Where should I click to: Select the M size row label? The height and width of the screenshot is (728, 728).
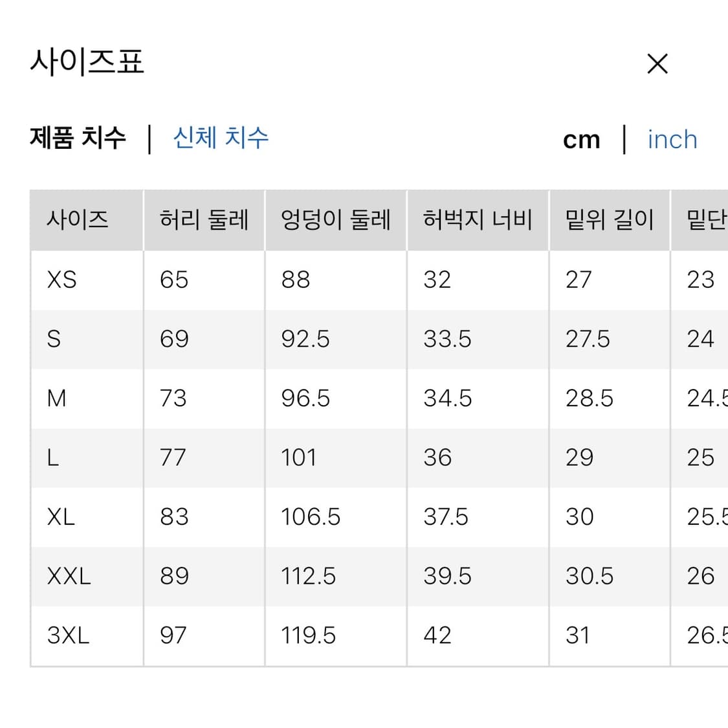coord(57,398)
